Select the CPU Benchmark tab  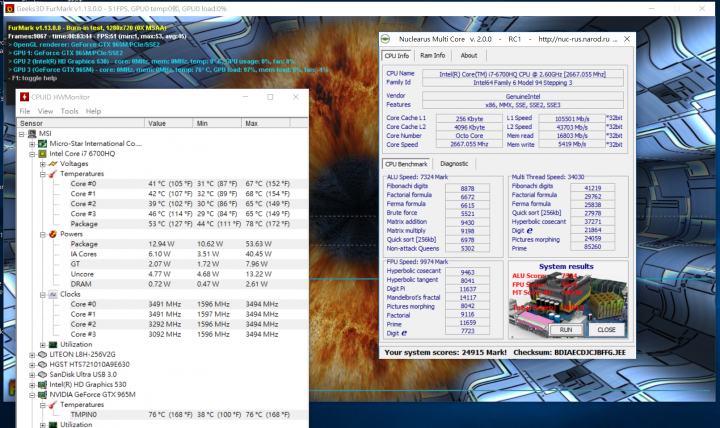click(x=406, y=164)
